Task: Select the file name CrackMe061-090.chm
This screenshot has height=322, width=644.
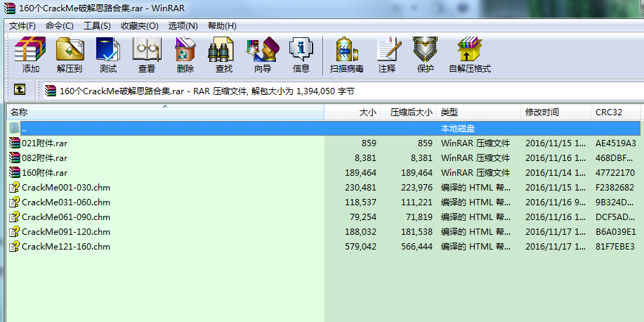Action: (66, 217)
